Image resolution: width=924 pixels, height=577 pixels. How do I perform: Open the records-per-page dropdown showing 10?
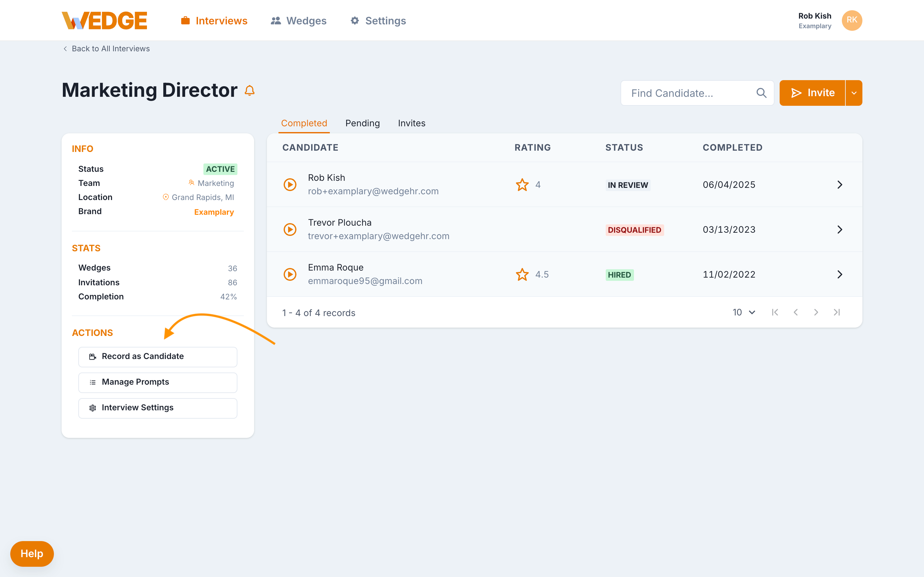click(743, 312)
